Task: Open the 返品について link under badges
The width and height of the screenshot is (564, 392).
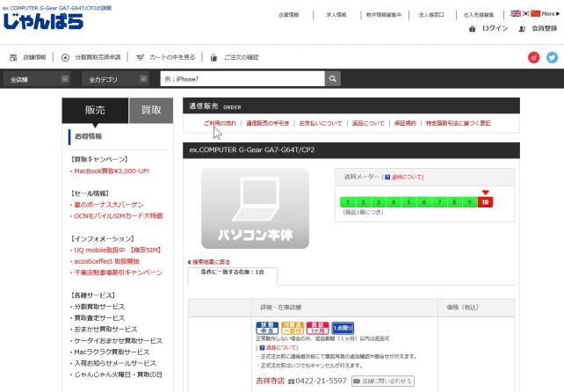Action: [x=282, y=348]
